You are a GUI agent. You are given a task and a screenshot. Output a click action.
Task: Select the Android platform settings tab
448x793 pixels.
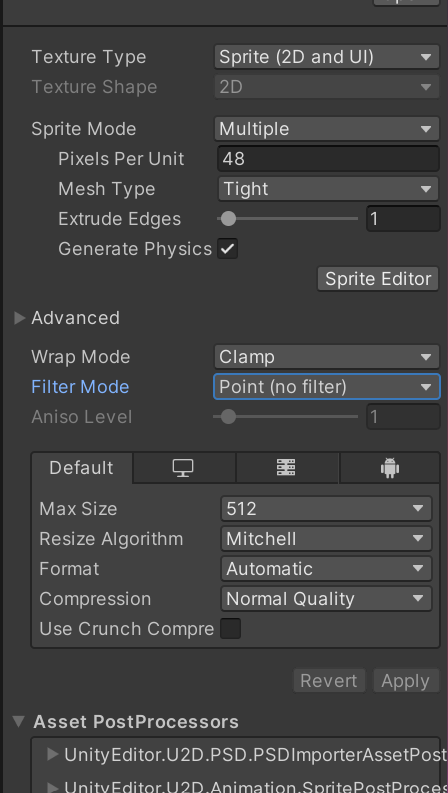tap(389, 468)
